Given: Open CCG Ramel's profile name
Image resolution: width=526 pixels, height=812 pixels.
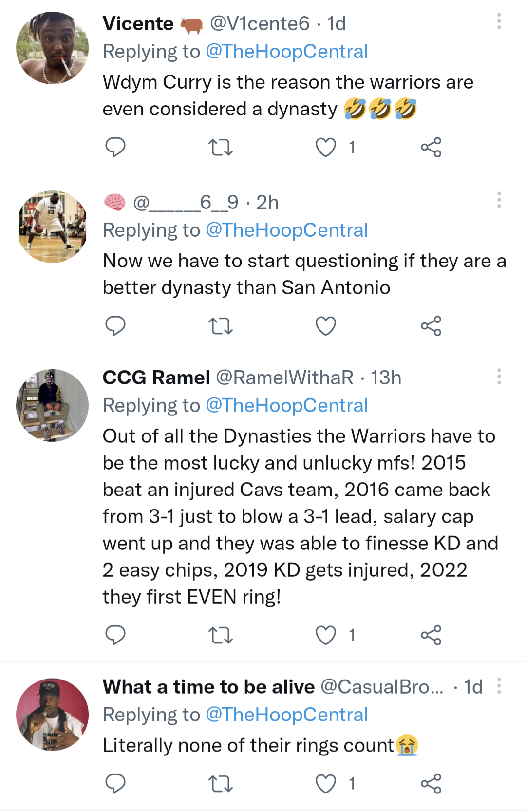Looking at the screenshot, I should point(156,378).
